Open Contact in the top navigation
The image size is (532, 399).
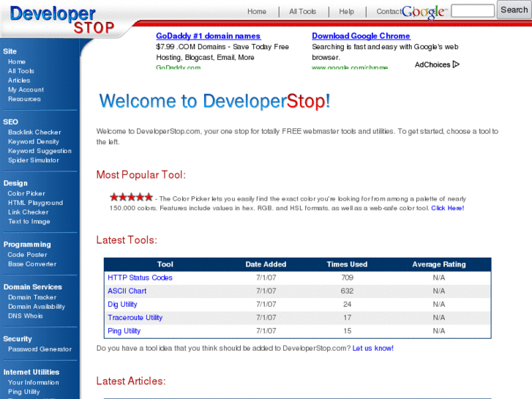389,12
